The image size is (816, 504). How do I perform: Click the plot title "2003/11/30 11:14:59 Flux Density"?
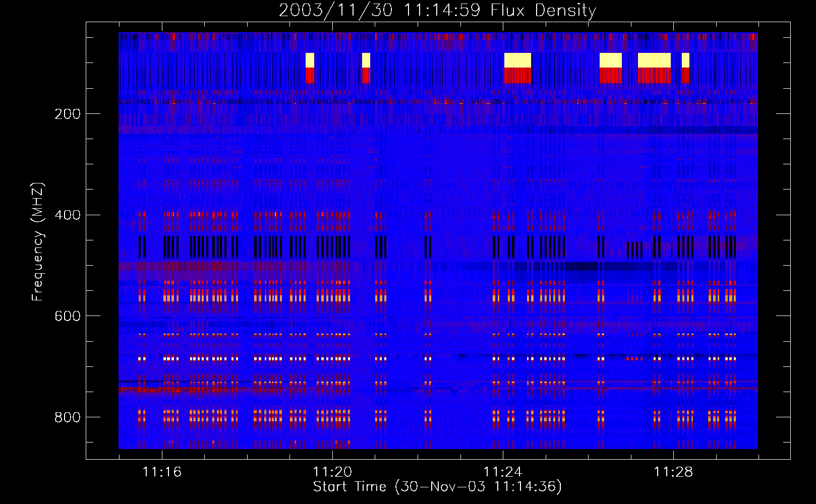[437, 10]
